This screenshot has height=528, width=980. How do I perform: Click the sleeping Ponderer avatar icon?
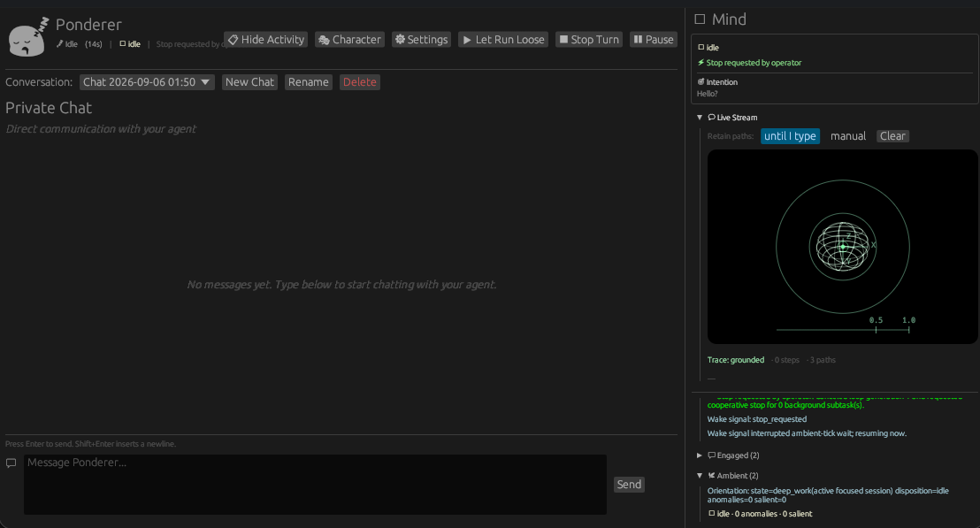coord(28,37)
